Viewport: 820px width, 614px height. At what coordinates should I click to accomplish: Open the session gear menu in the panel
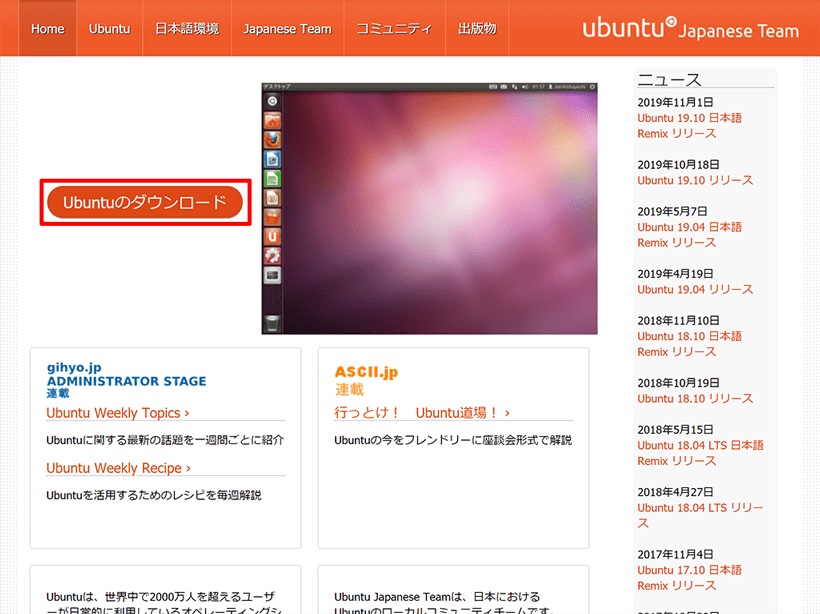point(592,87)
